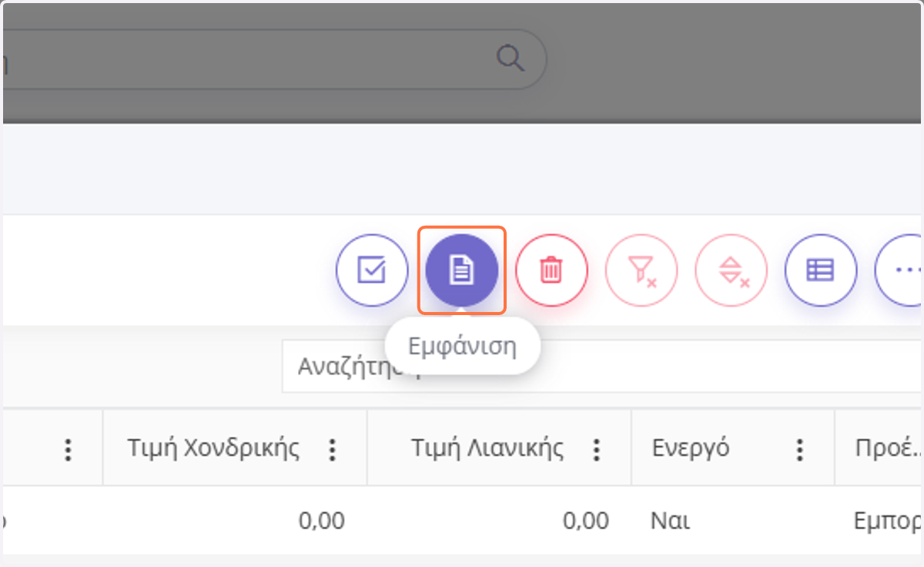Sort by Τιμή Λιανικής column header
The width and height of the screenshot is (924, 567).
pyautogui.click(x=487, y=448)
